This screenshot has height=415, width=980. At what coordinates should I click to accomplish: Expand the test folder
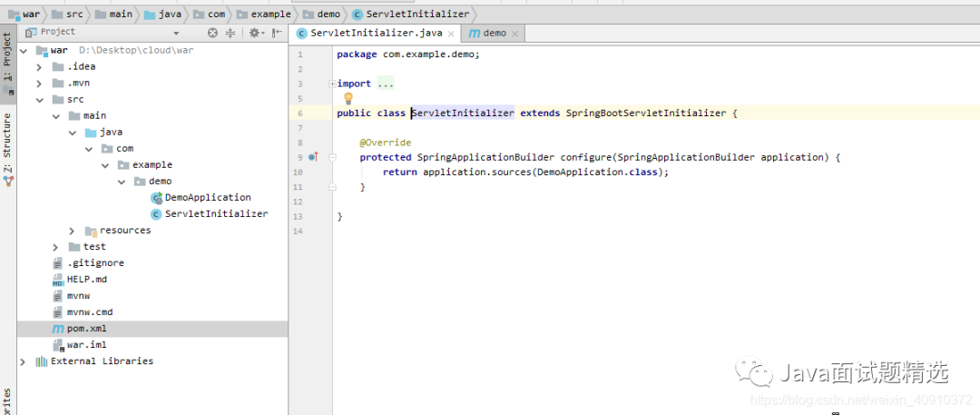[55, 247]
